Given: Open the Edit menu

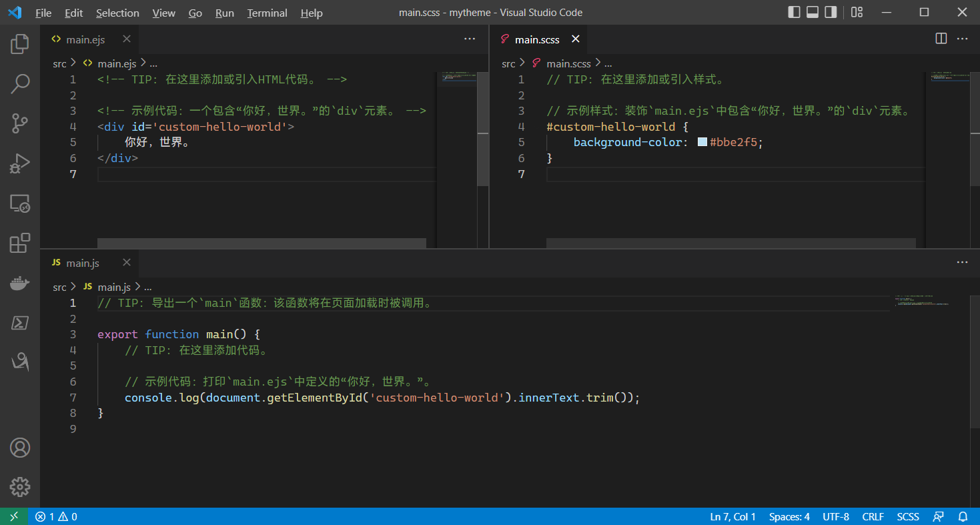Looking at the screenshot, I should [74, 13].
